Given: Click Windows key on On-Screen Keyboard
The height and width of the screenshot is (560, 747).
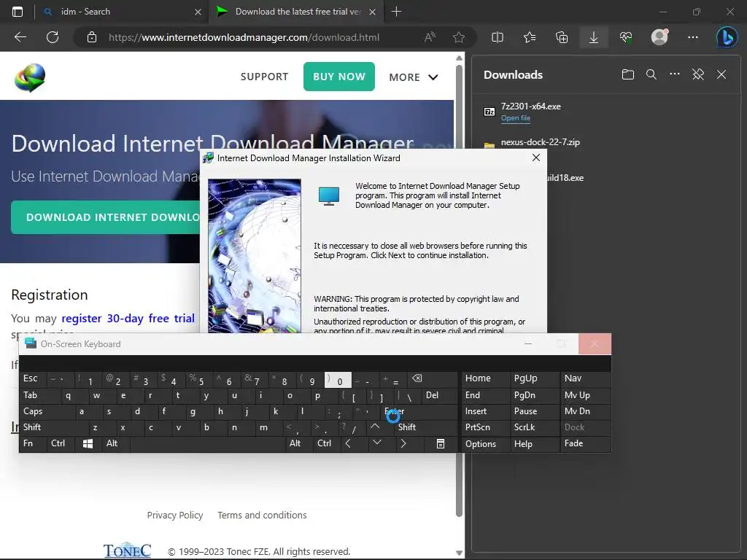Looking at the screenshot, I should [x=88, y=444].
